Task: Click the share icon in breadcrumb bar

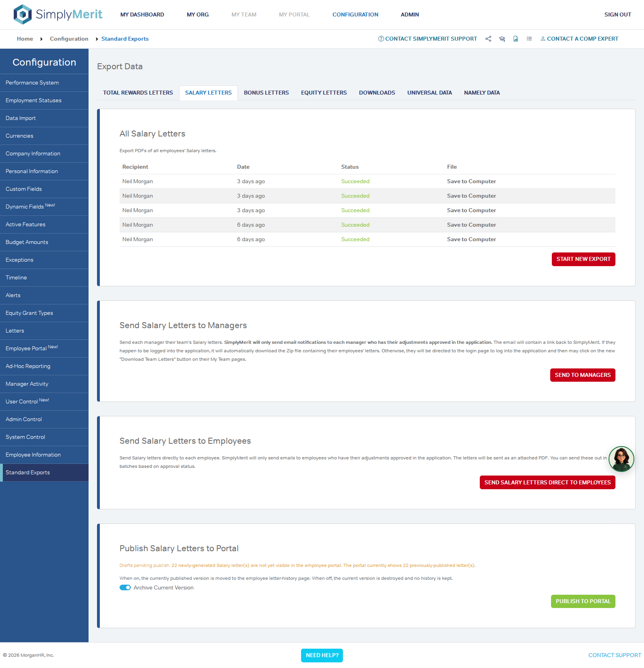Action: [x=488, y=39]
